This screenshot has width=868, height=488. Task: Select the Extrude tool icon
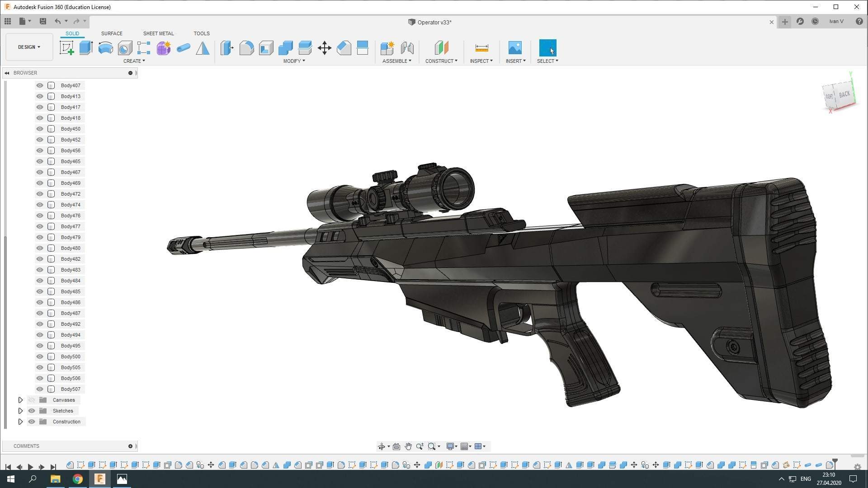86,48
